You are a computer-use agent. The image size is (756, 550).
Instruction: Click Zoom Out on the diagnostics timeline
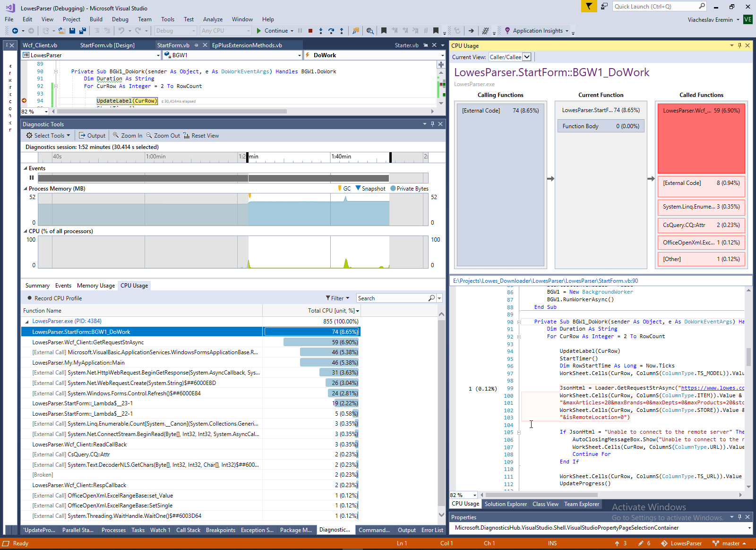tap(163, 136)
